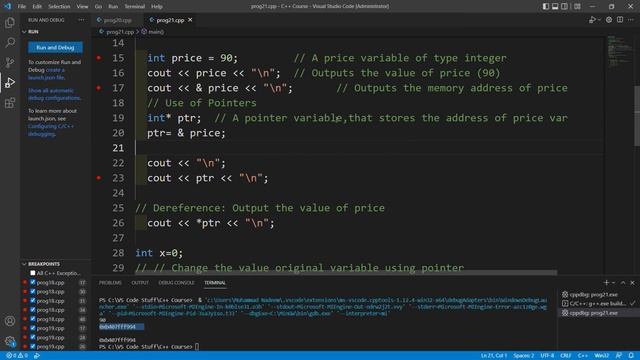
Task: Click the editor horizontal scrollbar
Action: pyautogui.click(x=346, y=272)
